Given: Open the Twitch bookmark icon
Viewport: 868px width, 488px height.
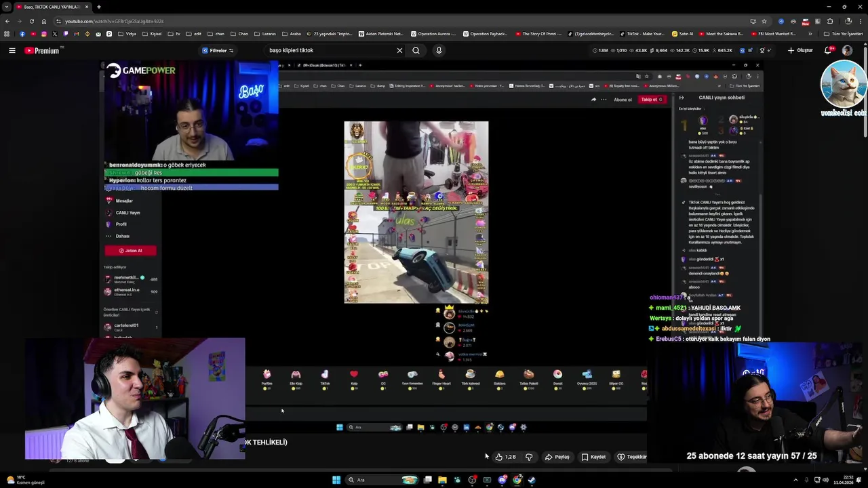Looking at the screenshot, I should [x=66, y=34].
